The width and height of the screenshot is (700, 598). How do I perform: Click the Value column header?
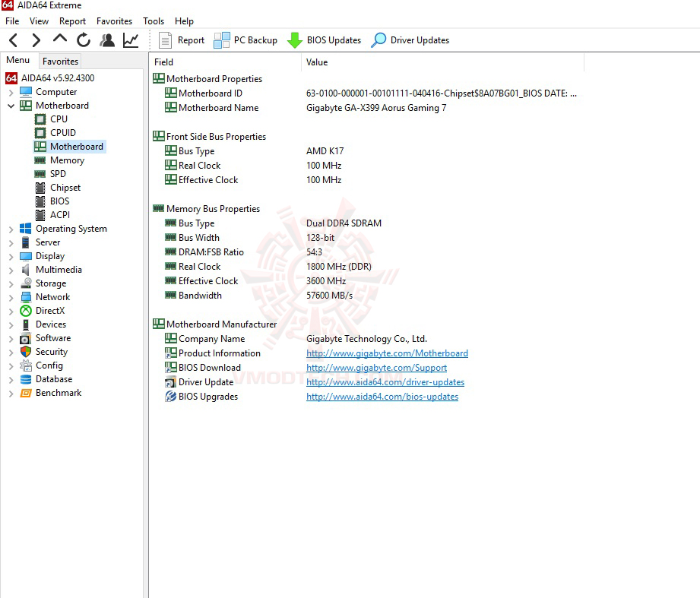(443, 62)
